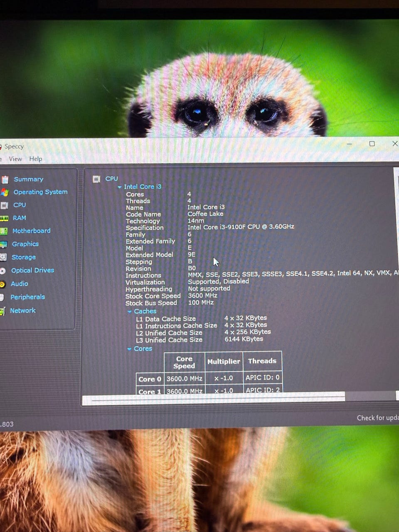
Task: Click the Check for updates link
Action: pos(377,418)
